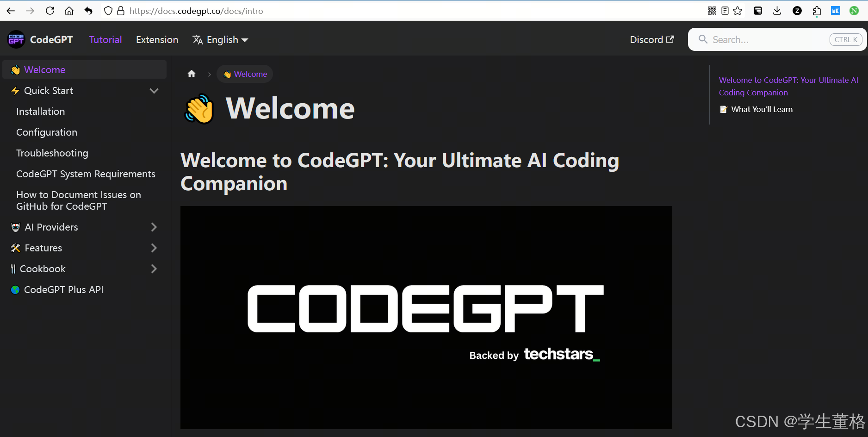Click the Quick Start sidebar label
This screenshot has height=437, width=868.
[49, 91]
